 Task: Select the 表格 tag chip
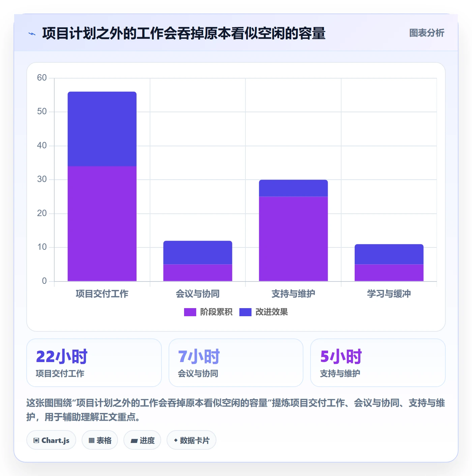[100, 440]
